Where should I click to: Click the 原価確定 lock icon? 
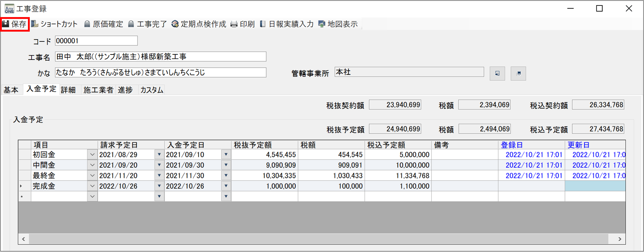click(x=103, y=24)
